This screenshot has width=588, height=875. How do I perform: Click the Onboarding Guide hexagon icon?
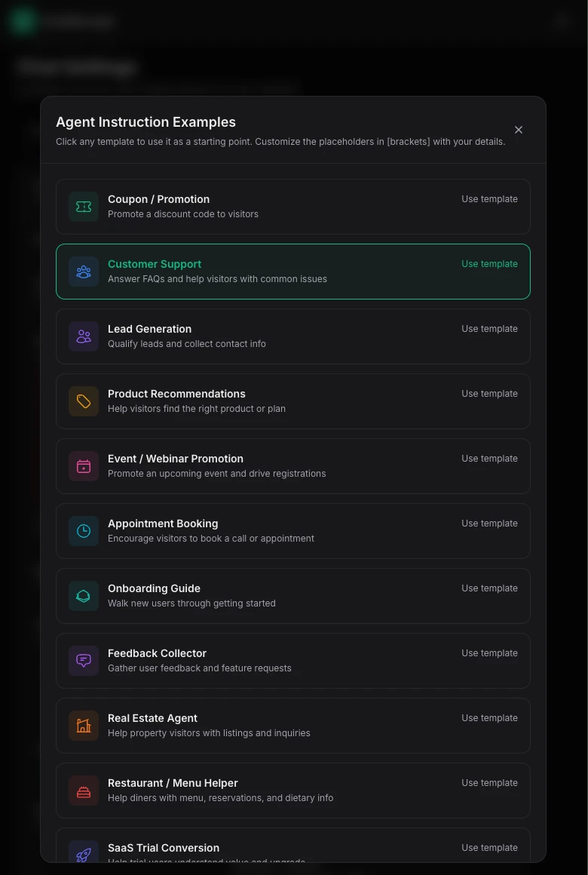(84, 596)
